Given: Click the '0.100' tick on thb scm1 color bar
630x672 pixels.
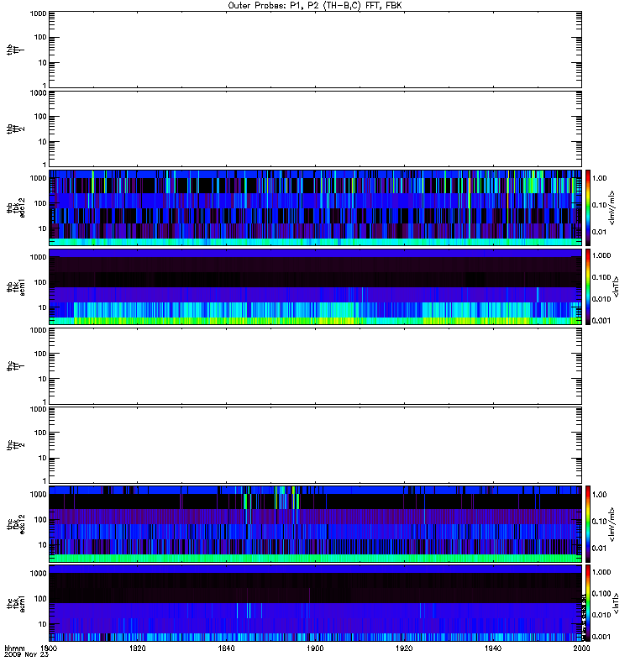Looking at the screenshot, I should click(x=601, y=277).
